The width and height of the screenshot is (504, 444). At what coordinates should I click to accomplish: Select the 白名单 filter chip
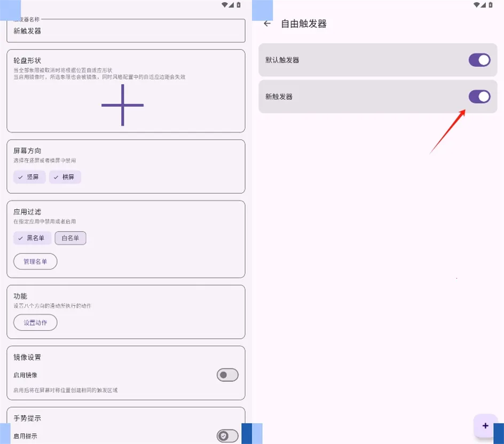click(70, 238)
